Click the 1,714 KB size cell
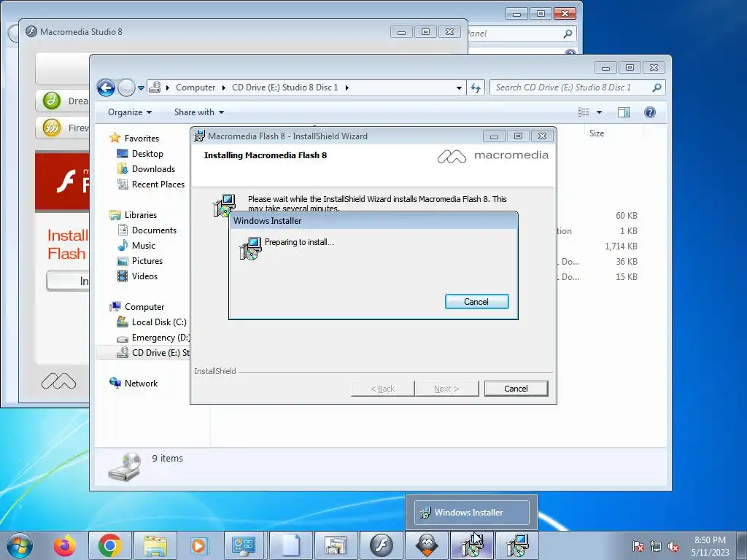This screenshot has height=560, width=747. click(621, 246)
